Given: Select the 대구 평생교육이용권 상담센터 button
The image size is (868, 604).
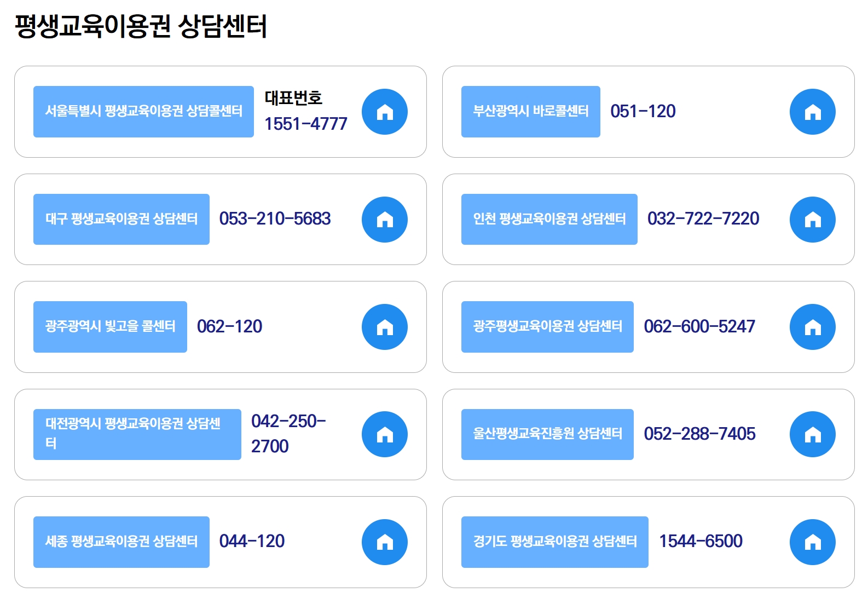Looking at the screenshot, I should 121,219.
